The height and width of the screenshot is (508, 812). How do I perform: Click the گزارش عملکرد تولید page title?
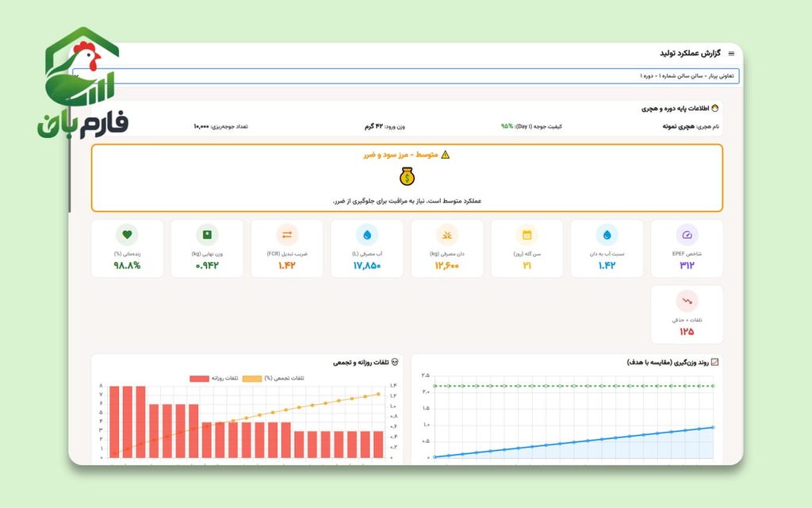tap(691, 53)
